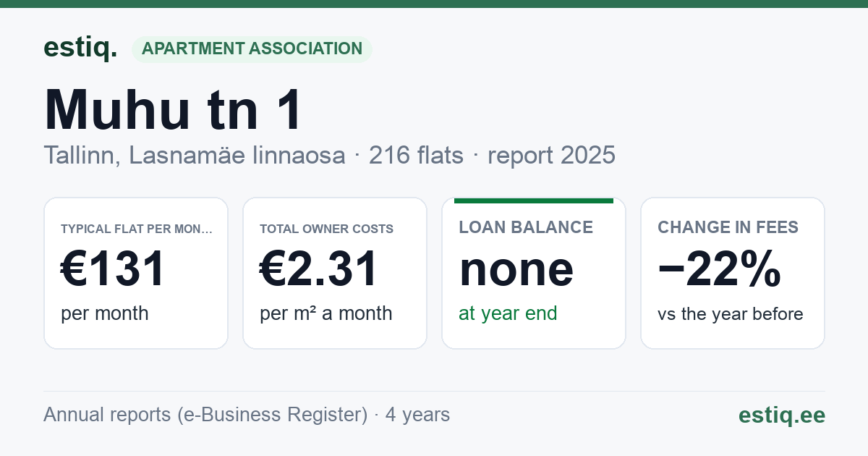Click the "report 2025" text
This screenshot has width=868, height=456.
tap(551, 155)
